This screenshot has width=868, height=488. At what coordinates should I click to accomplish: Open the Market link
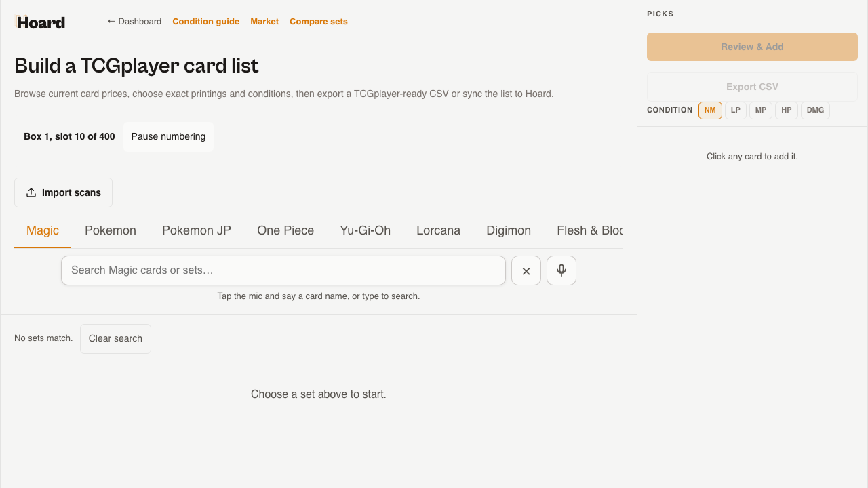pos(264,22)
